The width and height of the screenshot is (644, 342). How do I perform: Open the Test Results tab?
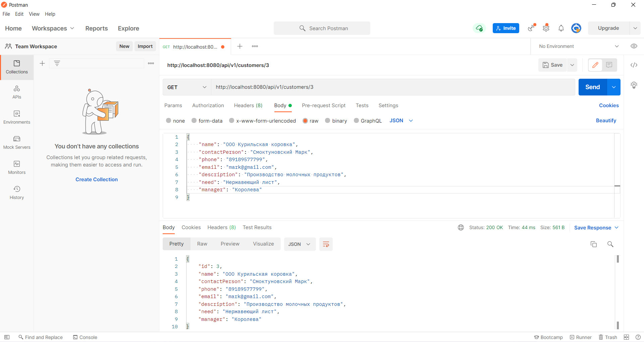[257, 227]
